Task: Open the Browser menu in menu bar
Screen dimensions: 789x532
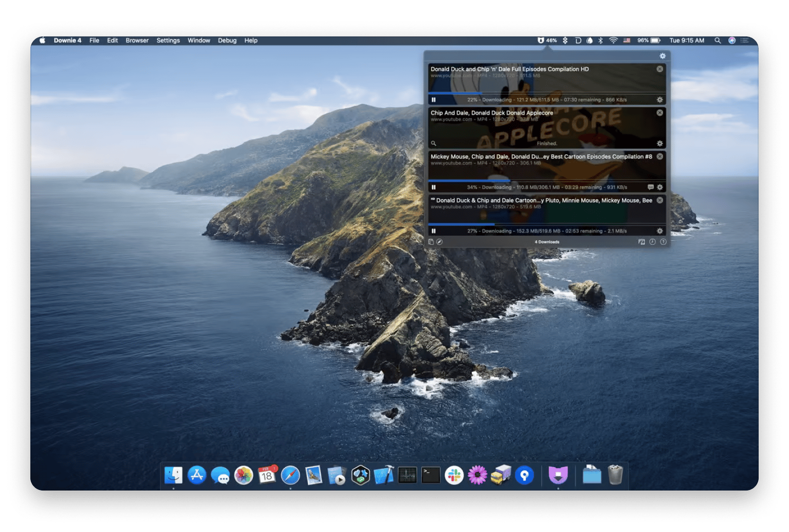Action: point(137,40)
